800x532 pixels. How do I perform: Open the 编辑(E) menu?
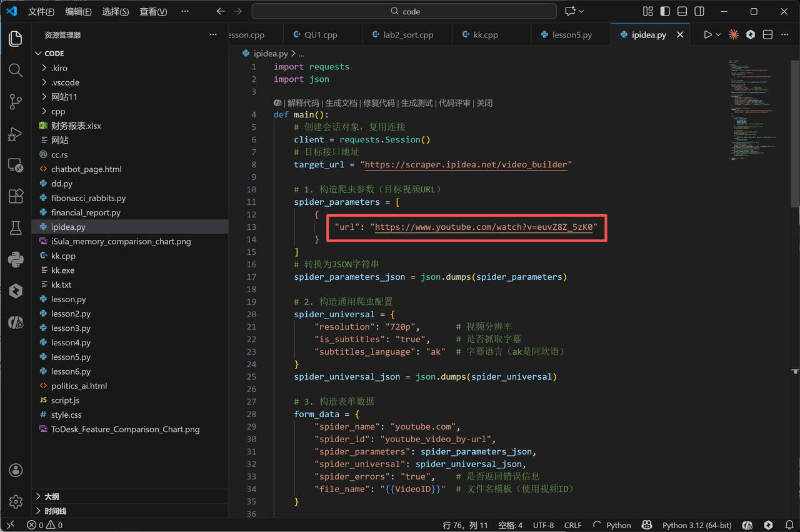(78, 11)
